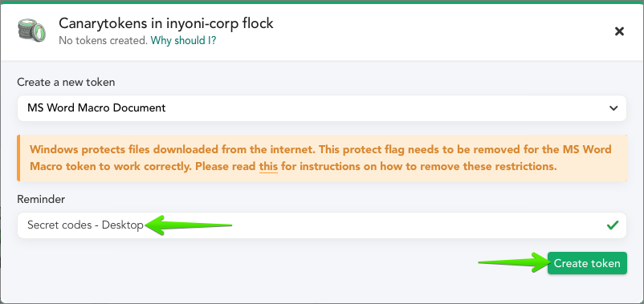The width and height of the screenshot is (644, 304).
Task: Expand token type list via chevron arrow
Action: (x=613, y=108)
